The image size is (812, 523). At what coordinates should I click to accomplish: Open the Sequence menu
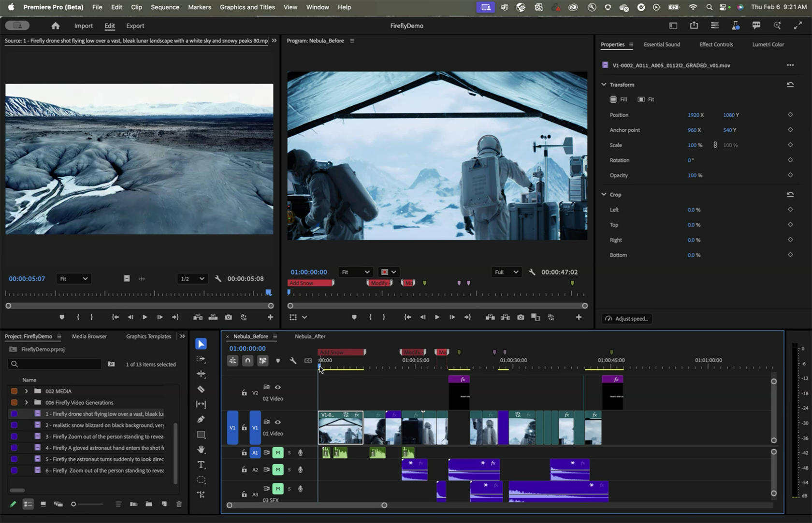click(x=164, y=7)
